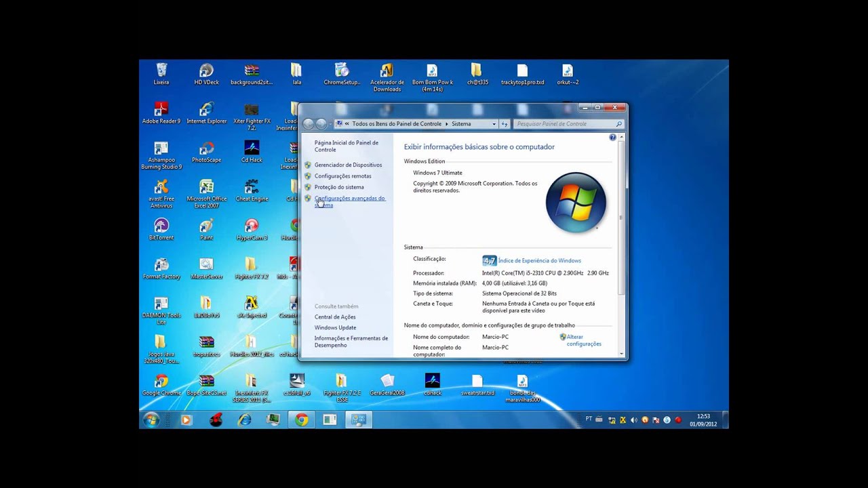Image resolution: width=868 pixels, height=488 pixels.
Task: Open the address bar history dropdown arrow
Action: (494, 124)
